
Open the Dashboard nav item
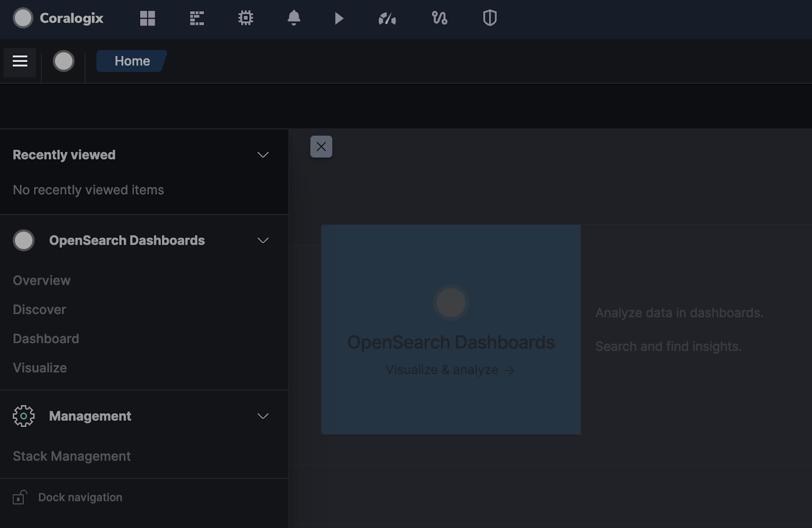(x=46, y=339)
